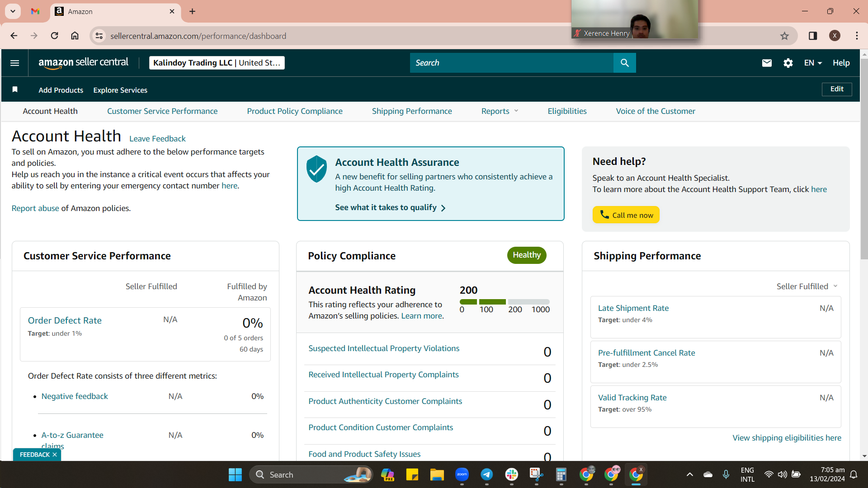Viewport: 868px width, 488px height.
Task: Open the Help link
Action: [x=841, y=63]
